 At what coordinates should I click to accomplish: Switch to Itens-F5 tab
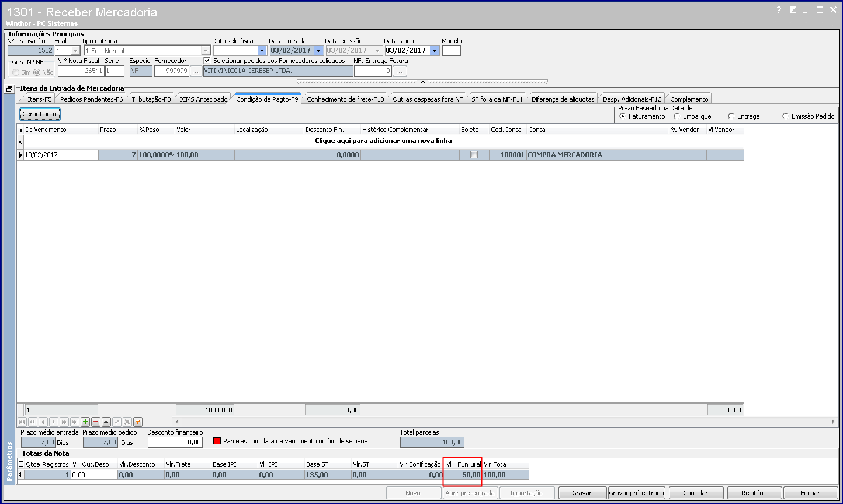tap(39, 99)
